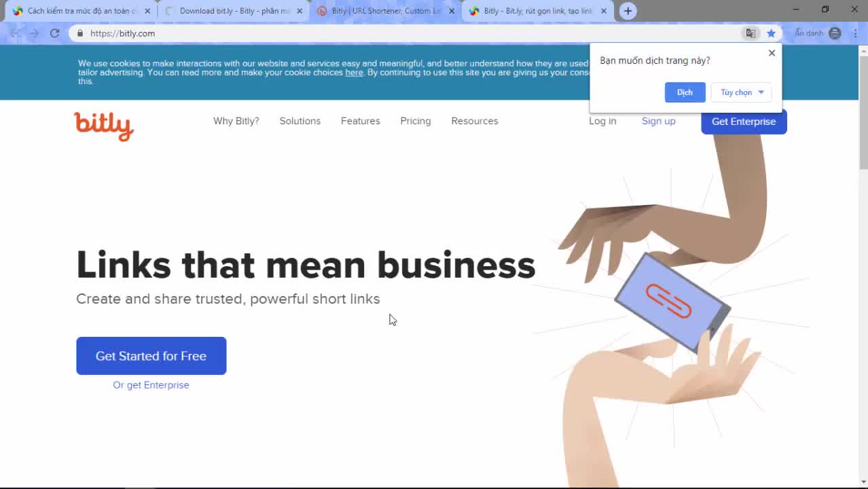Reload the page with refresh icon

[55, 33]
